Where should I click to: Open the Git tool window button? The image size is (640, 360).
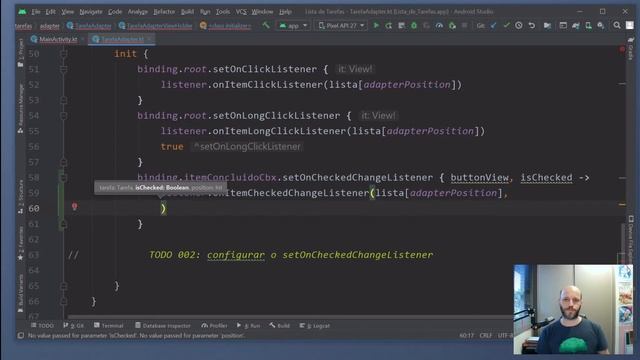coord(73,326)
